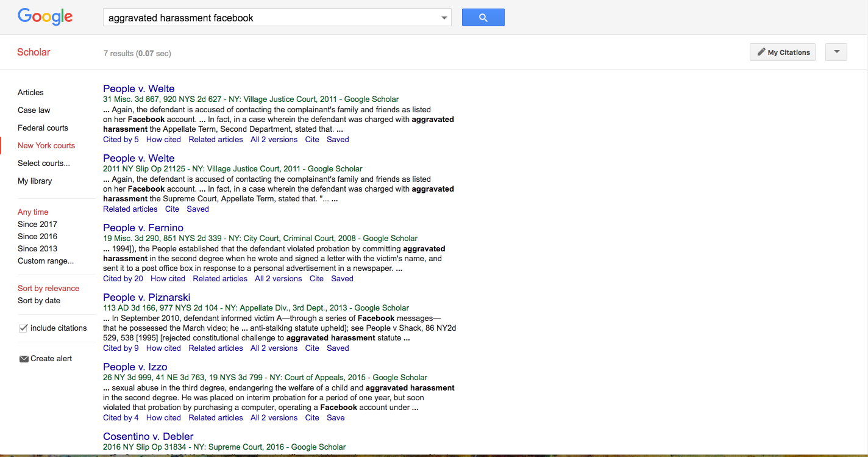Click Cited by 20 under People v. Fernino
The width and height of the screenshot is (868, 457).
123,278
